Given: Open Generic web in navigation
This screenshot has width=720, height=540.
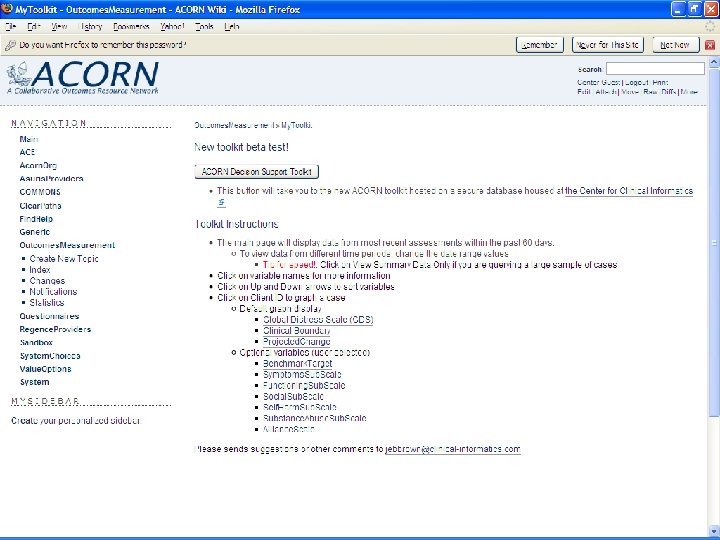Looking at the screenshot, I should (x=34, y=232).
